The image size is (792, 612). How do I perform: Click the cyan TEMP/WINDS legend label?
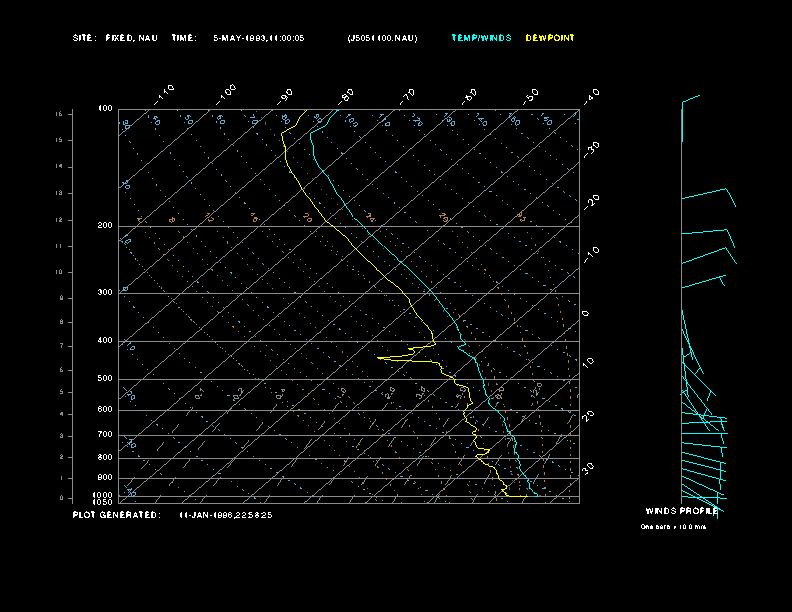tap(481, 38)
